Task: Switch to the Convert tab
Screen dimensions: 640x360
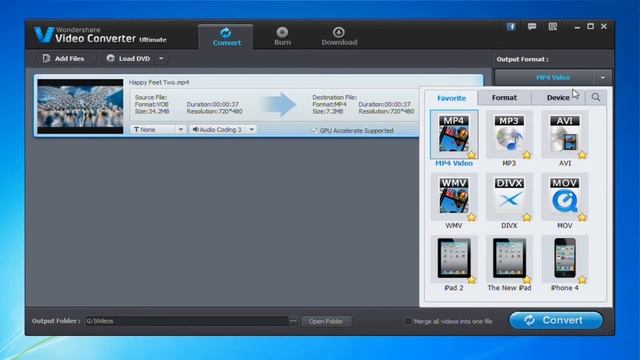Action: (x=226, y=37)
